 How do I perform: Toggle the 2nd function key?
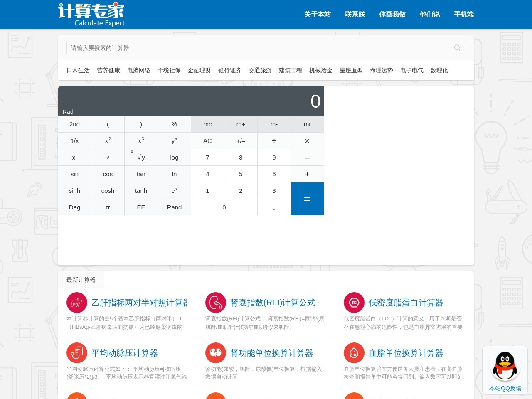(74, 124)
